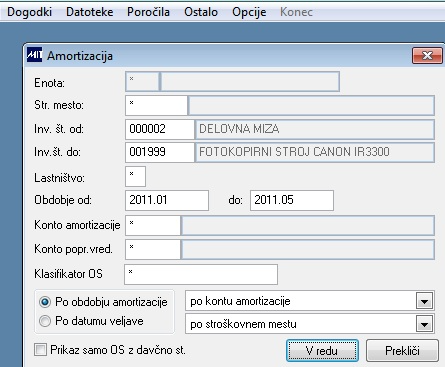
Task: Confirm with the V redu button
Action: coord(322,351)
